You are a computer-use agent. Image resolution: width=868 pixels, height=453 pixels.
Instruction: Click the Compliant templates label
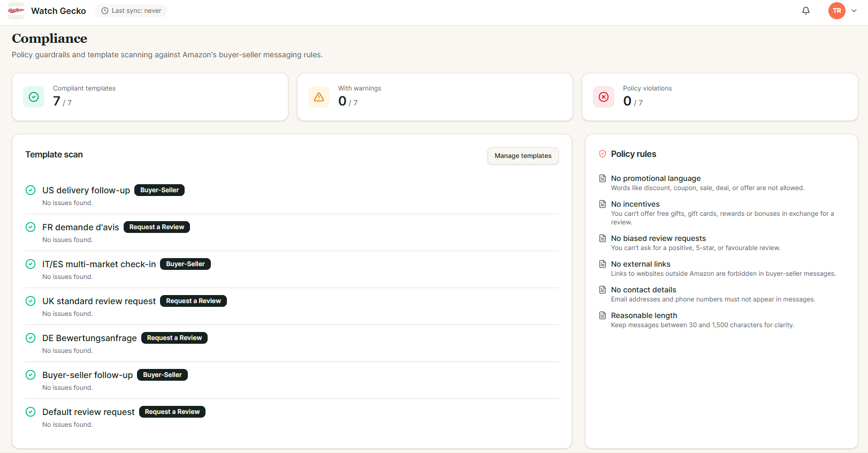(x=84, y=88)
